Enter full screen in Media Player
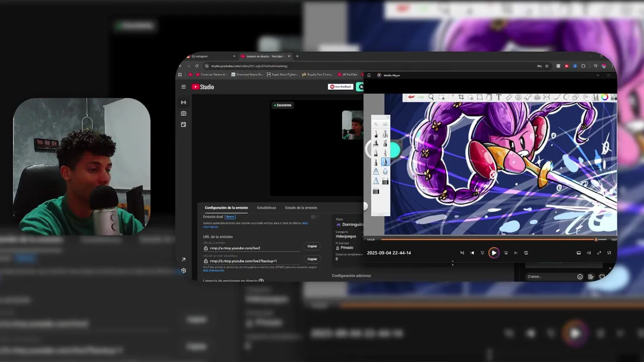Viewport: 644px width, 362px height. (599, 253)
